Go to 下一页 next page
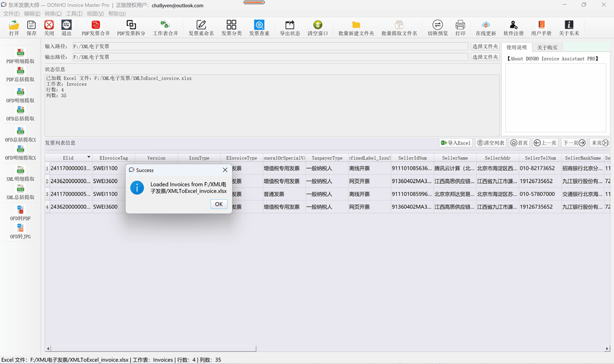 point(574,143)
